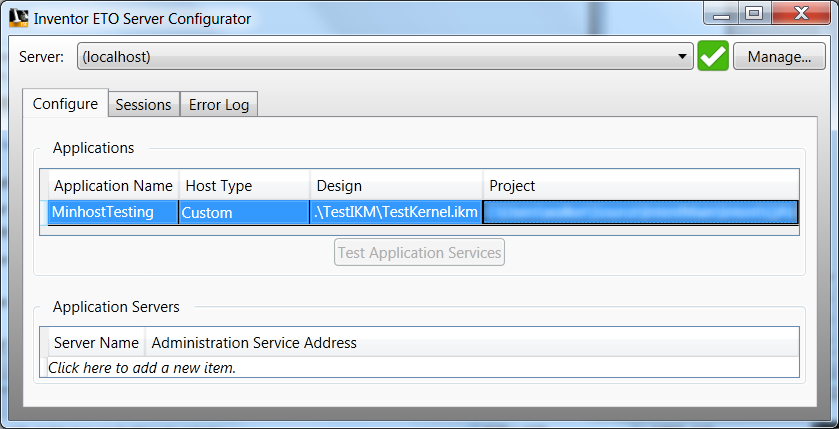This screenshot has width=839, height=429.
Task: Select the (localhost) server combo box
Action: coord(380,57)
